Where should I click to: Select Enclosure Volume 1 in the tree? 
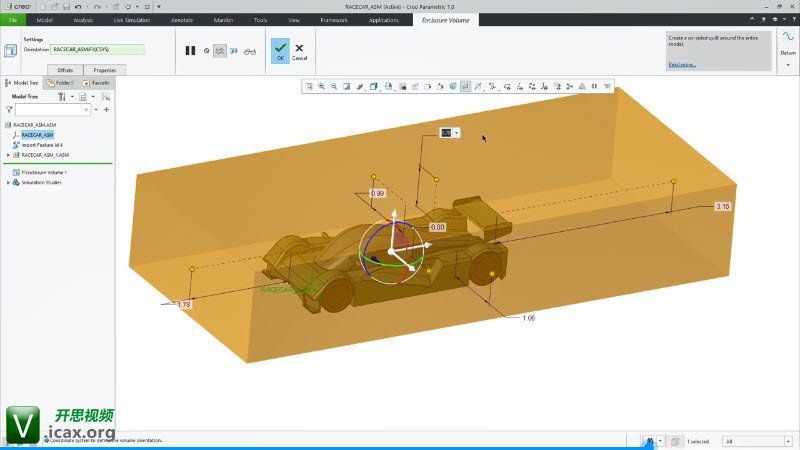tap(44, 172)
